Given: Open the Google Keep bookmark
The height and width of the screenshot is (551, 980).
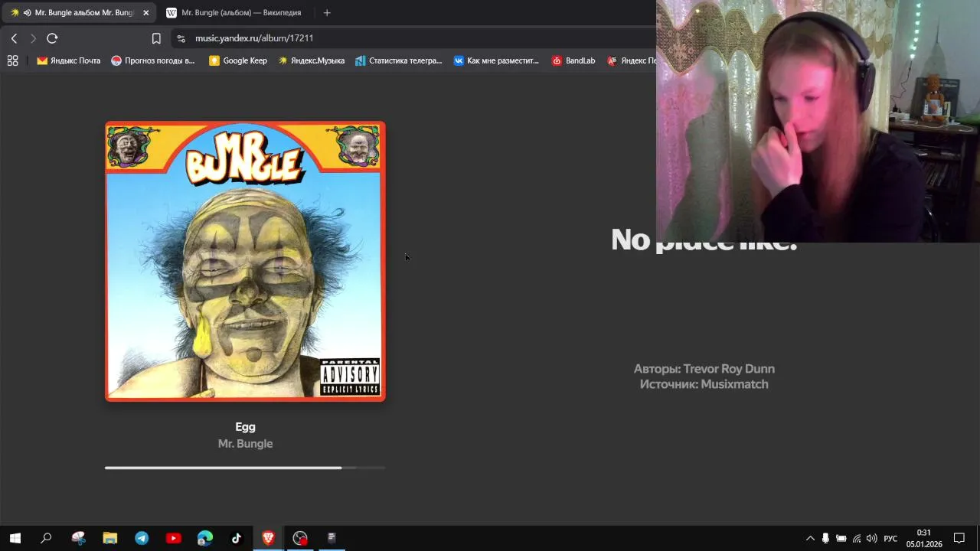Looking at the screenshot, I should tap(238, 60).
